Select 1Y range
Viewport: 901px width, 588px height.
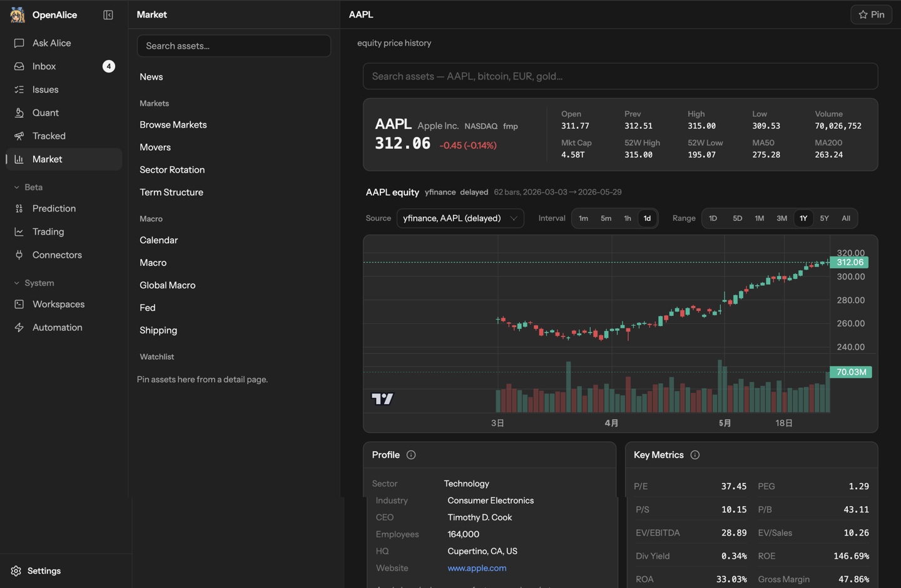tap(803, 218)
